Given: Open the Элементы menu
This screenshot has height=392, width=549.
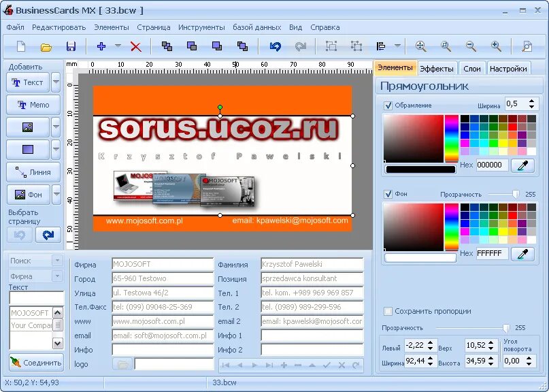Looking at the screenshot, I should [112, 27].
